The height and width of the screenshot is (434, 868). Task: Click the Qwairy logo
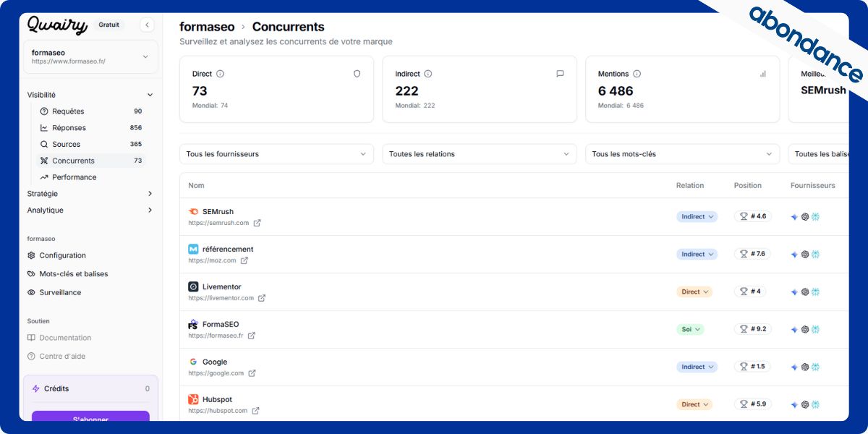(57, 25)
